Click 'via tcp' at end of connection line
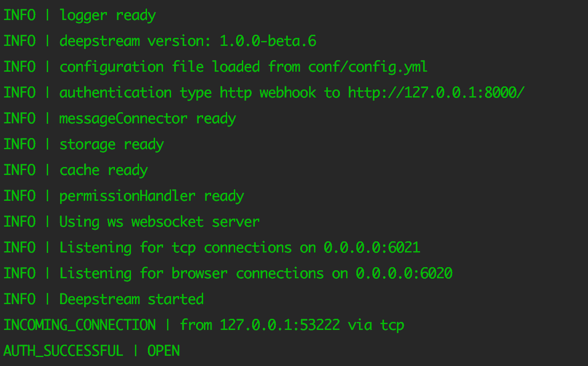 point(376,325)
